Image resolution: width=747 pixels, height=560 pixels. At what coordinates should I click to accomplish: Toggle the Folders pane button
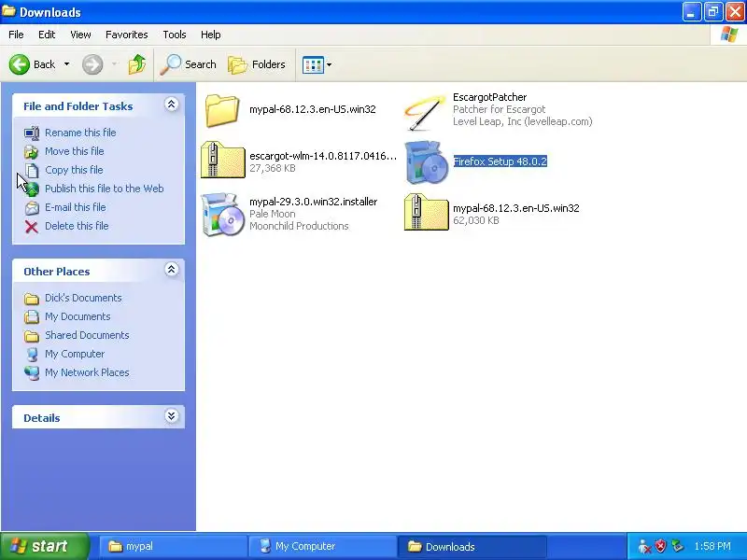pos(257,64)
